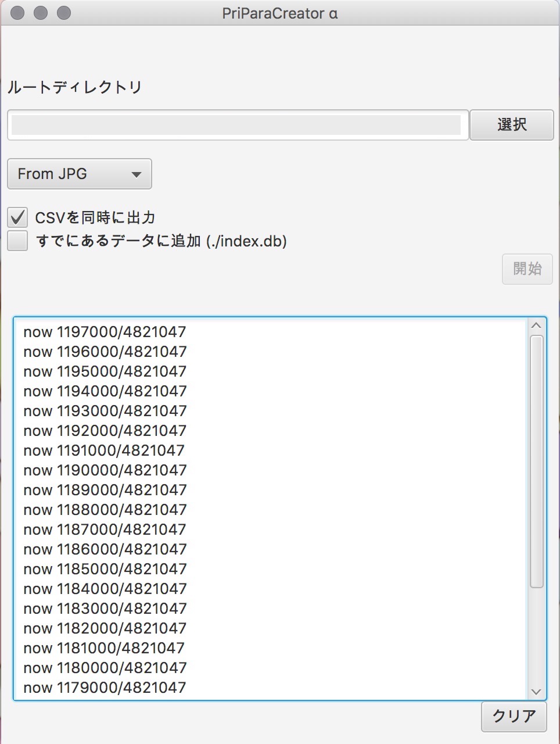Click the dropdown arrow on From JPG selector
Screen dimensions: 560x744
(137, 174)
